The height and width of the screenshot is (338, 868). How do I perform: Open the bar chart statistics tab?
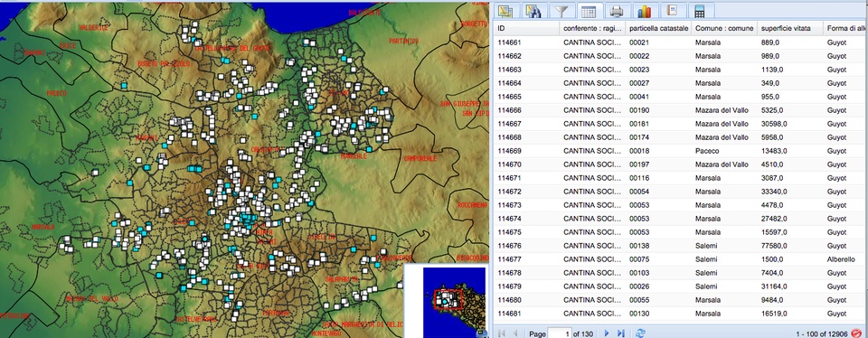[645, 11]
